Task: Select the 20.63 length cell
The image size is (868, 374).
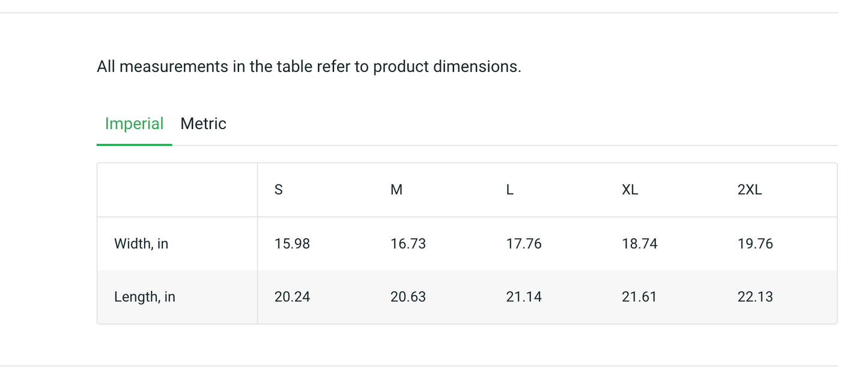Action: pos(408,297)
